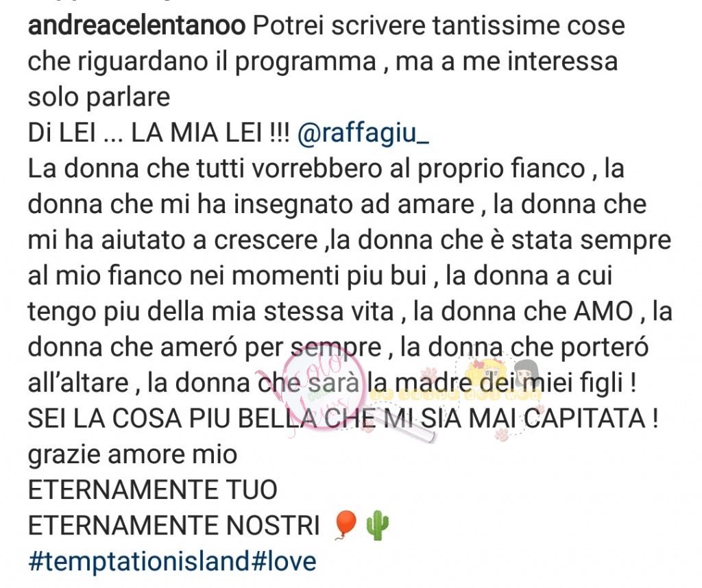The width and height of the screenshot is (702, 588).
Task: Click the green cactus emoji
Action: (378, 526)
